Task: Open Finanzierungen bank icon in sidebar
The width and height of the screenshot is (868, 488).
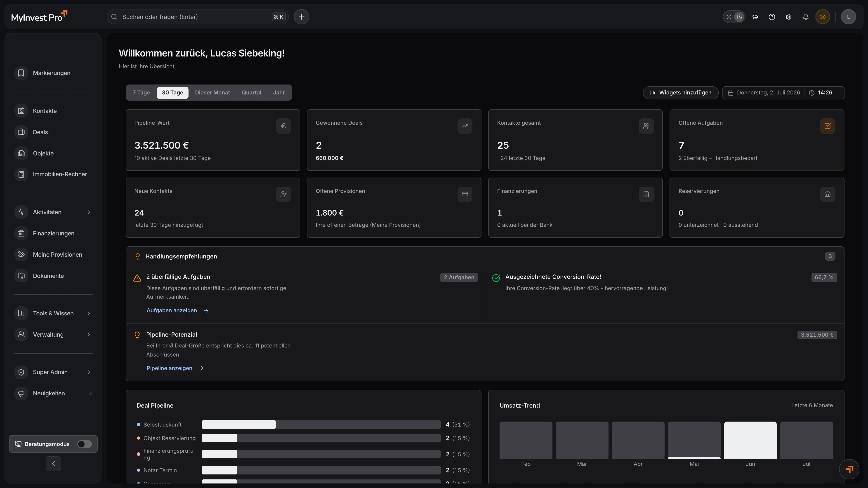Action: click(x=21, y=233)
